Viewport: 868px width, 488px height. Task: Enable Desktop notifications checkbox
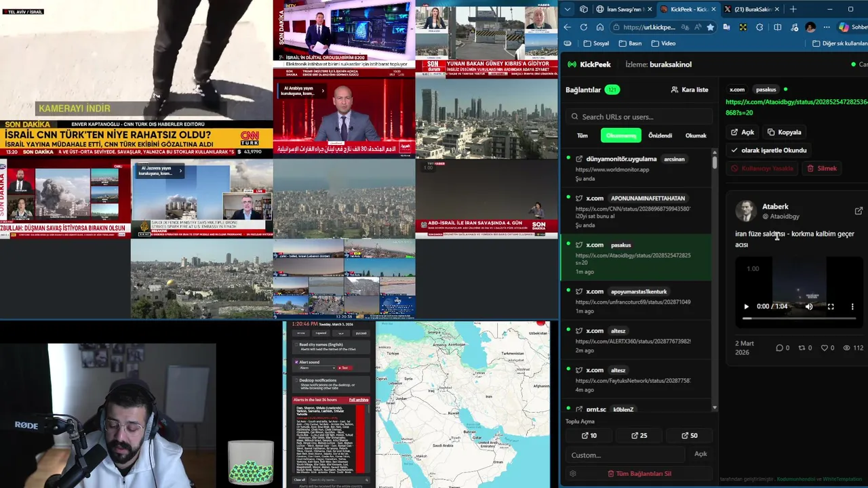(x=296, y=380)
